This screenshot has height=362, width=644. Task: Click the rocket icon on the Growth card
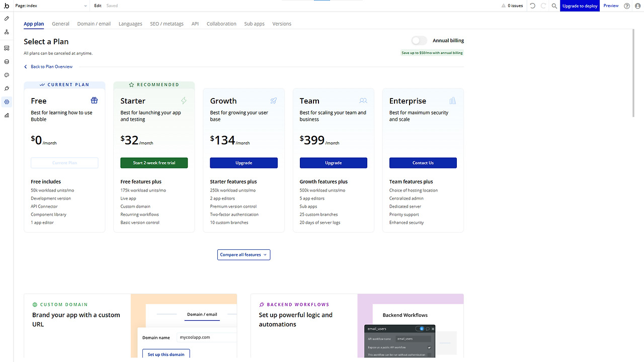273,101
